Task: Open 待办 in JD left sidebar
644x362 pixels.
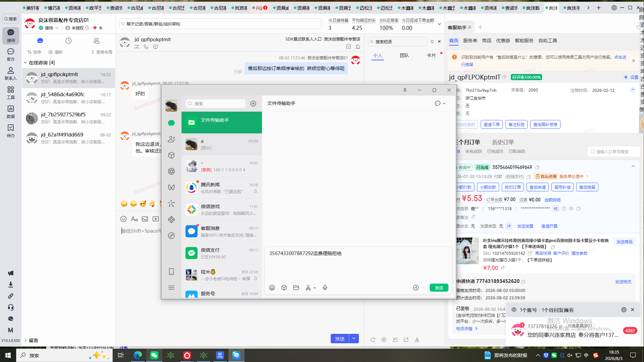Action: (11, 131)
